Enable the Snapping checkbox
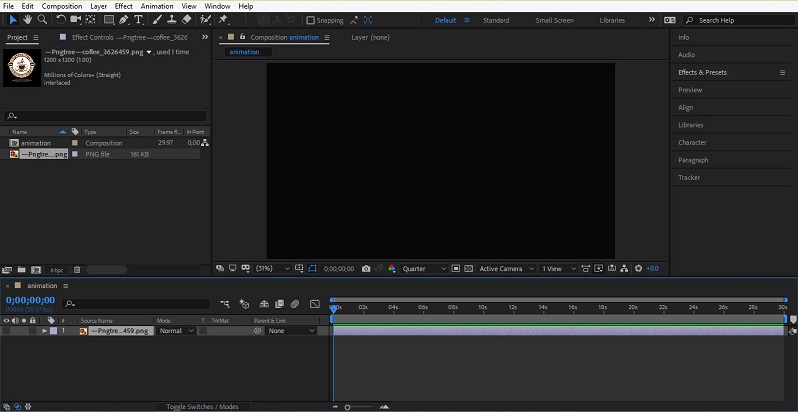798x412 pixels. click(310, 20)
